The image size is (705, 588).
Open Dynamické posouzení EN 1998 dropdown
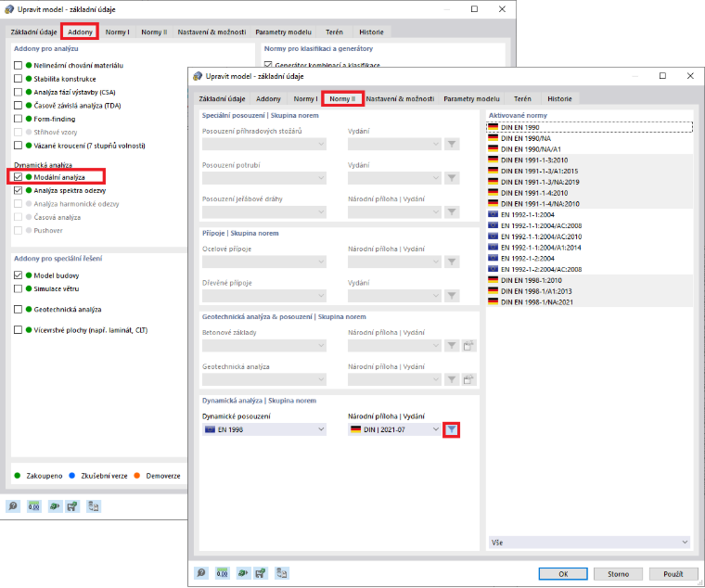pos(264,429)
